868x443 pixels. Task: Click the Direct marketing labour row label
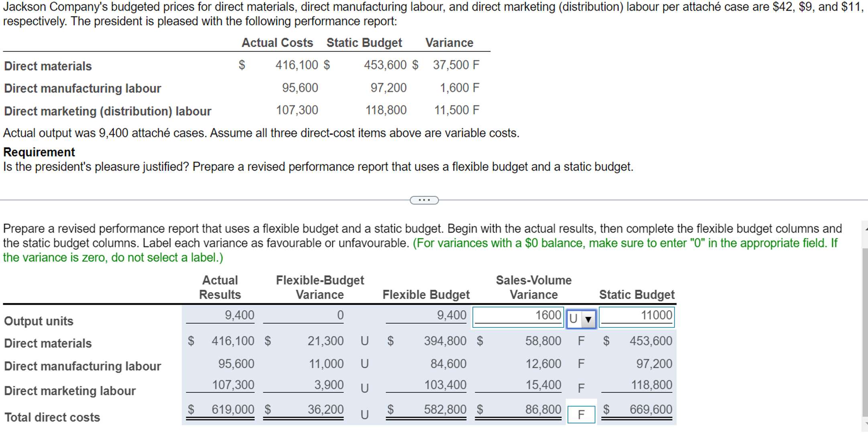pos(70,391)
